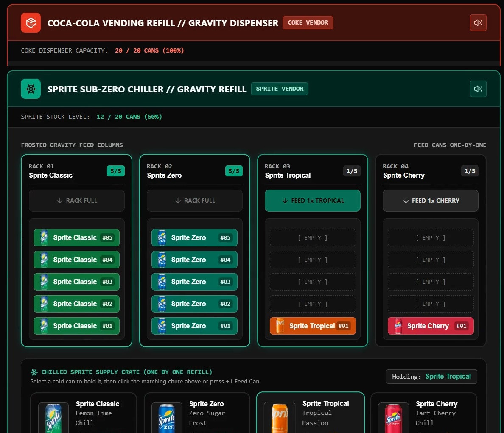Select Sprite Zero #01 can slot
The width and height of the screenshot is (504, 433).
pyautogui.click(x=194, y=326)
